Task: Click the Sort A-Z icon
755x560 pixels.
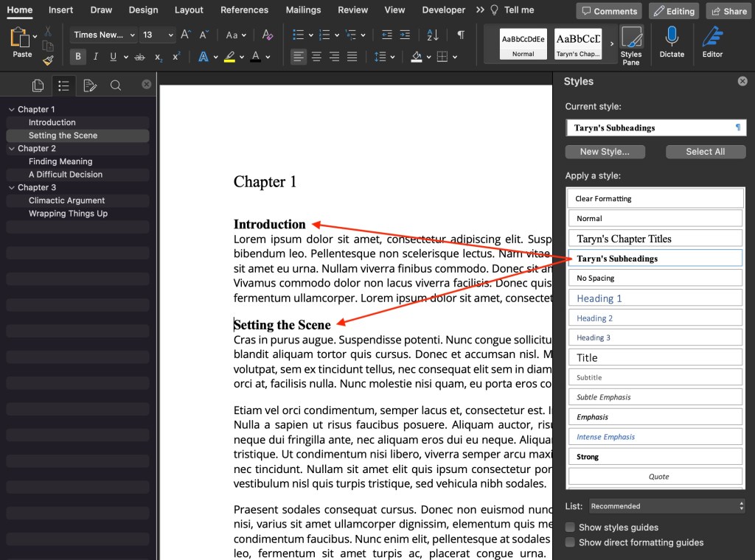Action: [x=433, y=35]
